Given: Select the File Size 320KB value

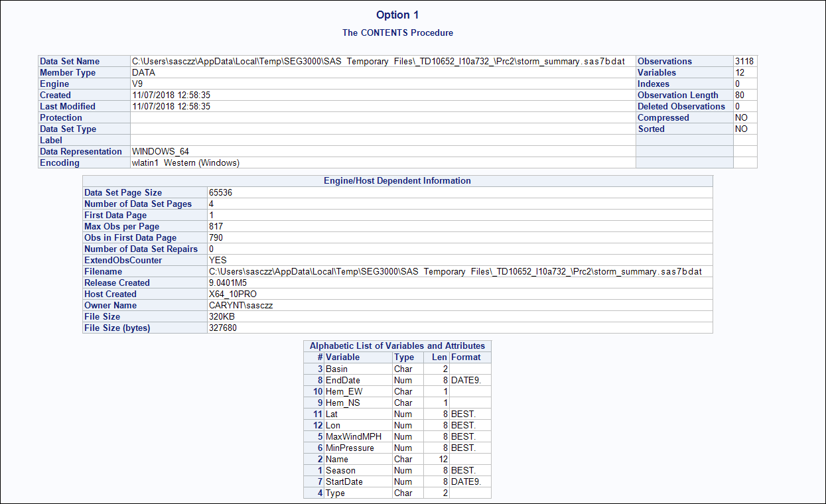Looking at the screenshot, I should coord(226,316).
